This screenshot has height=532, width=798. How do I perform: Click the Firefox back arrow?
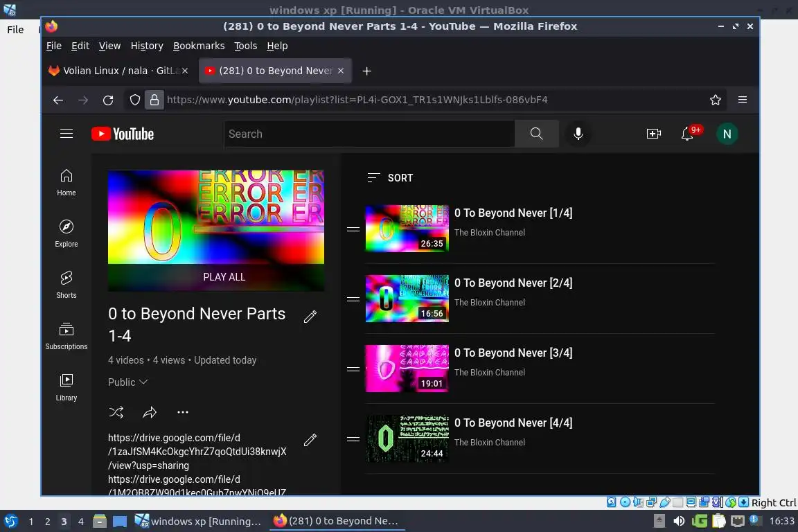coord(58,100)
